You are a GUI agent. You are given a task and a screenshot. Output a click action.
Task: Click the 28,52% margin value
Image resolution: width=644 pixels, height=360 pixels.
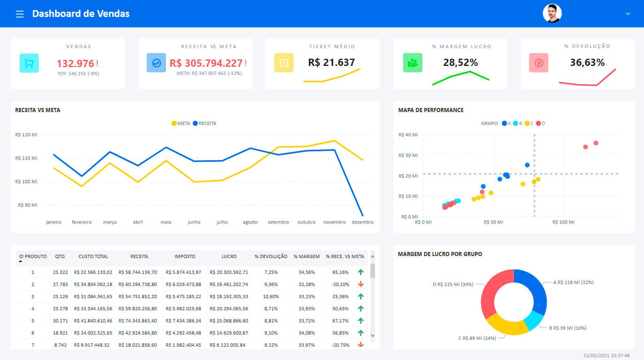tap(461, 63)
